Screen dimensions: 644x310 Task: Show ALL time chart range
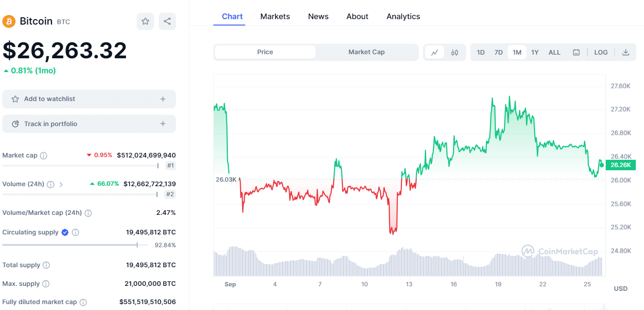tap(555, 52)
